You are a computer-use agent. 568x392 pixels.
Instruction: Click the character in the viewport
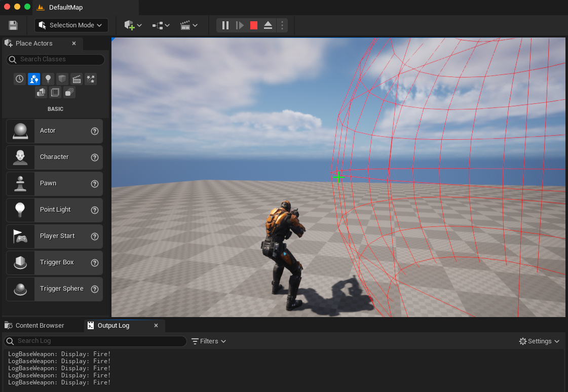pos(285,255)
